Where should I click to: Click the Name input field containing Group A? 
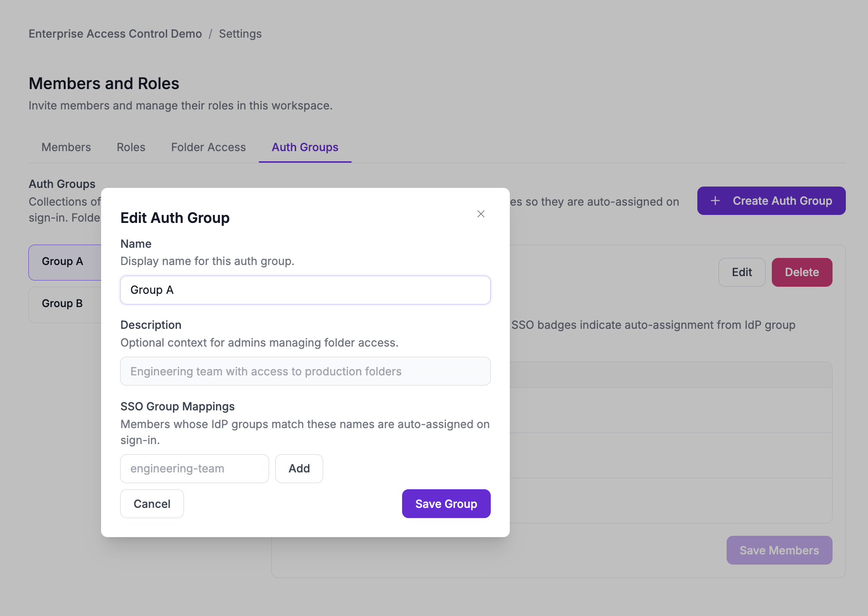[x=305, y=290]
